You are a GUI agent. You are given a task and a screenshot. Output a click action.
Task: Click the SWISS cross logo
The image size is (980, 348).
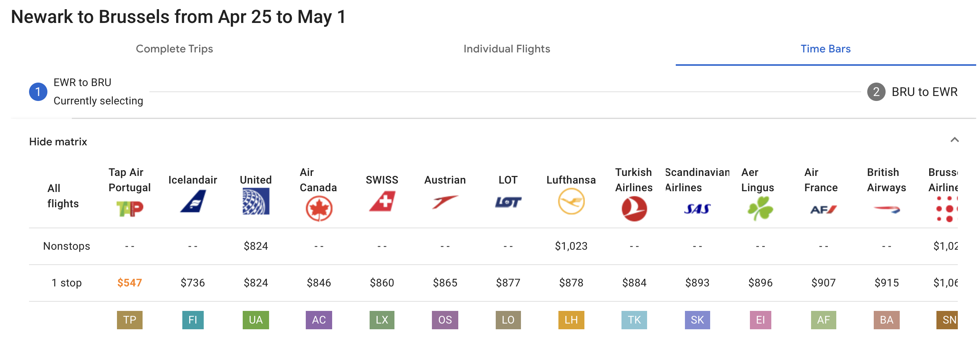382,202
